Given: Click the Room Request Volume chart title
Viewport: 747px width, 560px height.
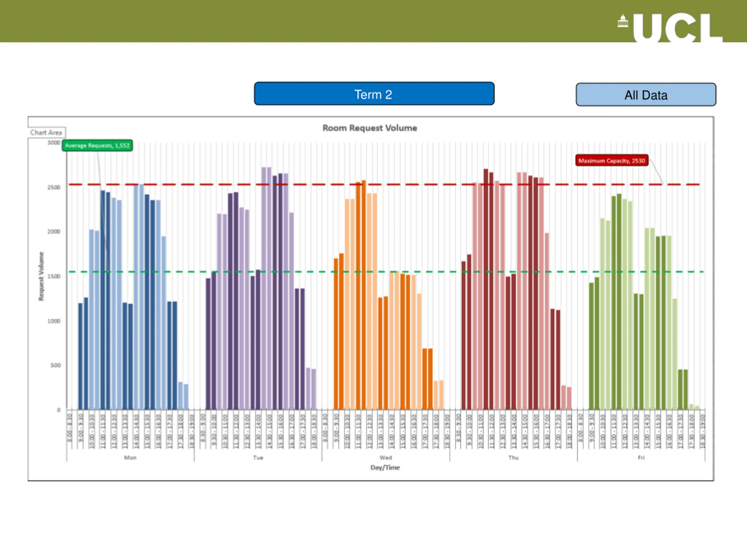Looking at the screenshot, I should click(x=369, y=128).
